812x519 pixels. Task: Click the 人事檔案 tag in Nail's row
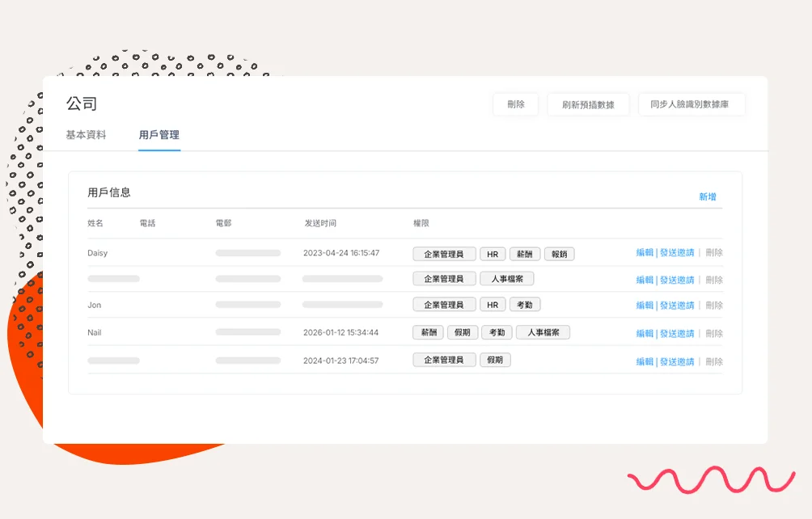coord(543,332)
